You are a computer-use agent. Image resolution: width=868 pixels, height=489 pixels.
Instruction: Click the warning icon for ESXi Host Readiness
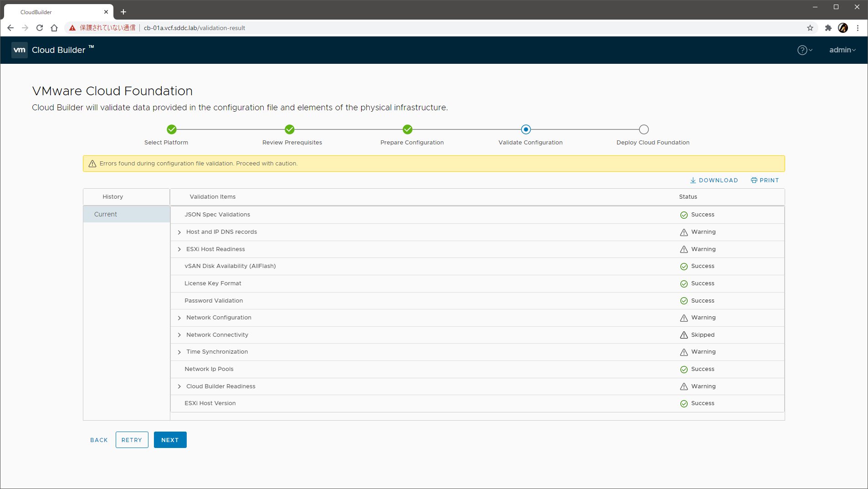click(684, 249)
